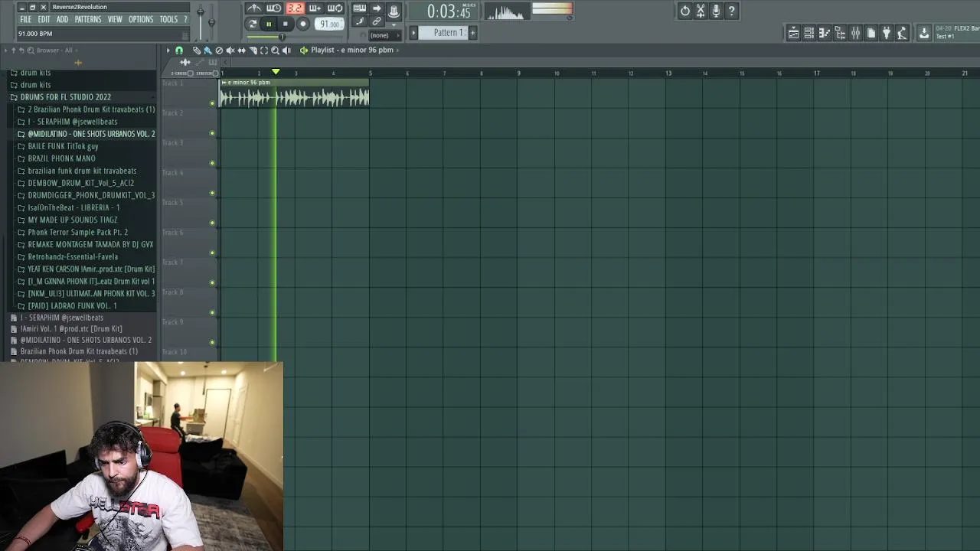Click the 91.000 tempo field
The width and height of the screenshot is (980, 551).
pyautogui.click(x=329, y=24)
